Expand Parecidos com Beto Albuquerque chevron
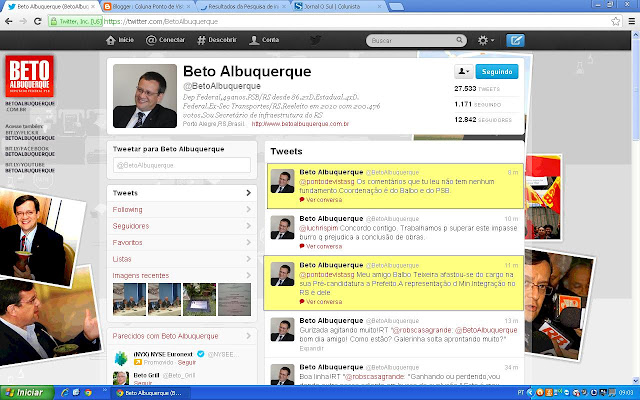 [x=249, y=336]
